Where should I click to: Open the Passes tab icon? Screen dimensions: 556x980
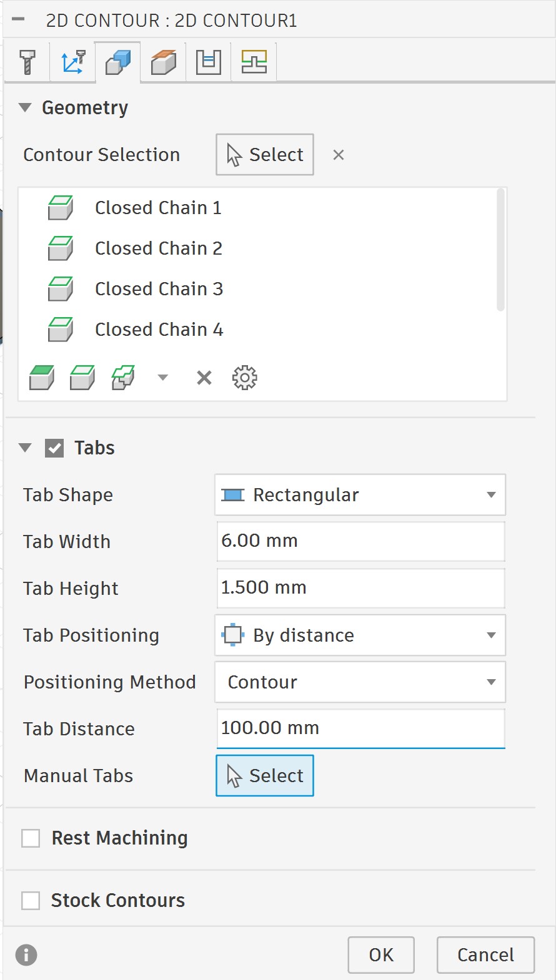click(209, 62)
